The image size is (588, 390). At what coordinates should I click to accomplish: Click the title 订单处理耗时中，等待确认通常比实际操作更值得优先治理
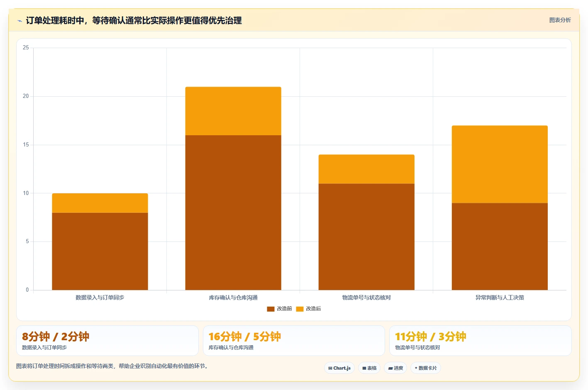pos(134,20)
